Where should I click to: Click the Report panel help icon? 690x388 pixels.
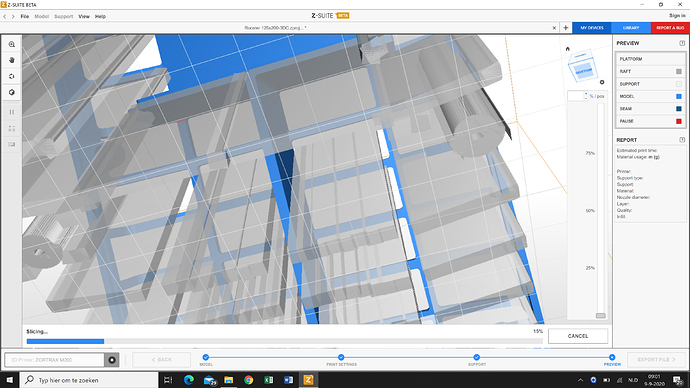point(682,140)
